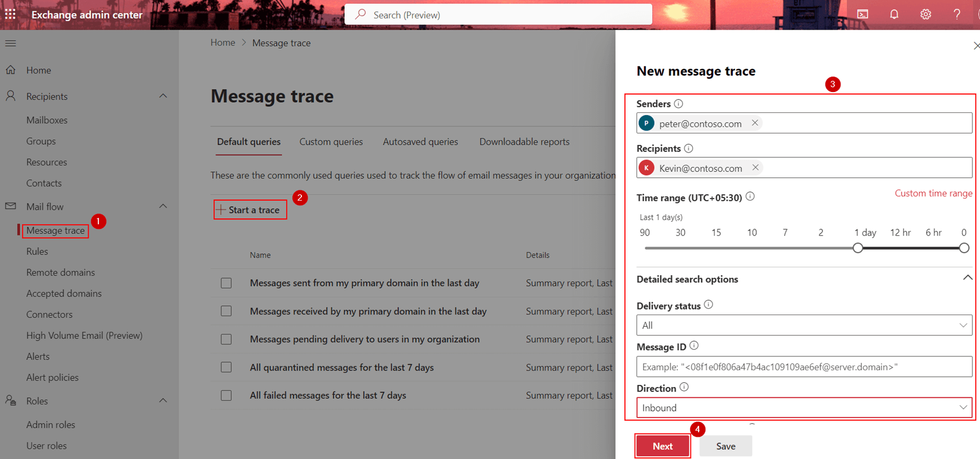
Task: Open the Delivery status dropdown
Action: click(x=804, y=325)
